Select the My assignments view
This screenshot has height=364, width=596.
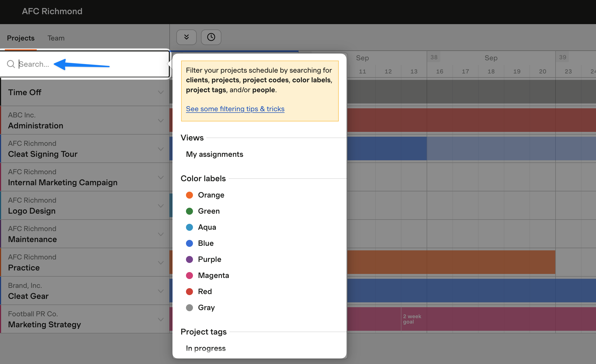[x=215, y=154]
